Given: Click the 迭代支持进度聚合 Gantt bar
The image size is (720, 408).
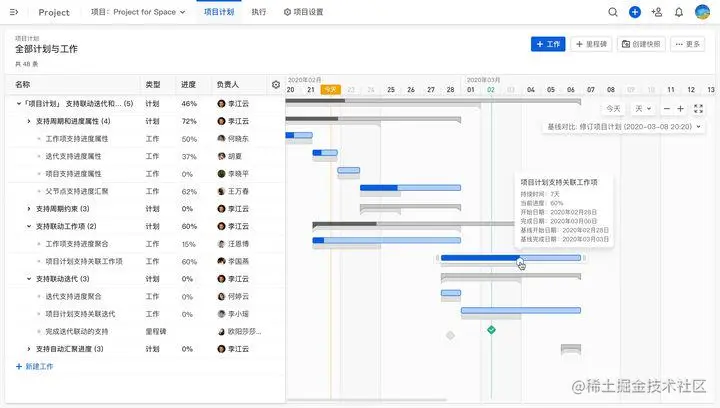Looking at the screenshot, I should click(450, 293).
